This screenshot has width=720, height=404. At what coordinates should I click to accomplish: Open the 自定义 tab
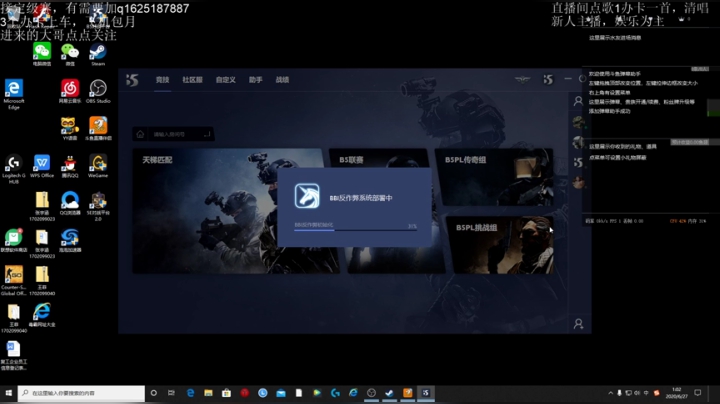click(225, 80)
